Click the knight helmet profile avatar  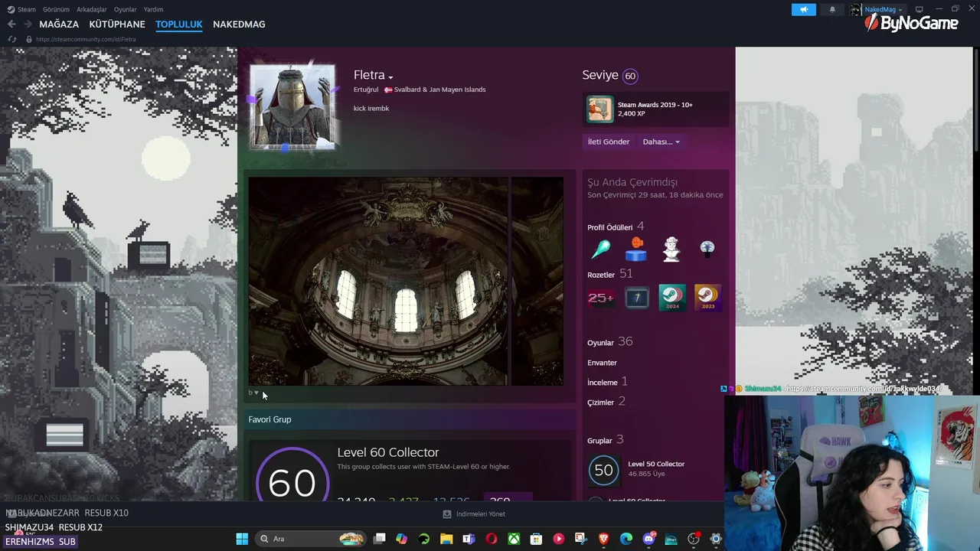point(292,106)
